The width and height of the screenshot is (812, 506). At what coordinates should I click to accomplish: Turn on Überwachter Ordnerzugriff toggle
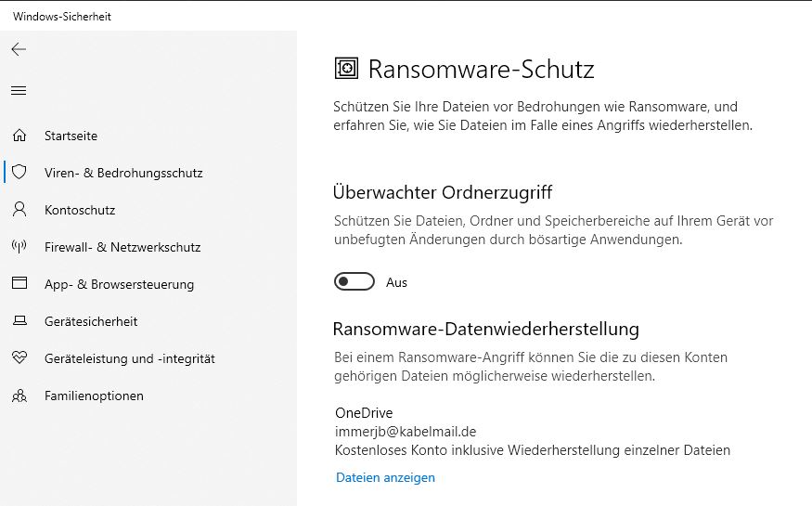[x=354, y=281]
